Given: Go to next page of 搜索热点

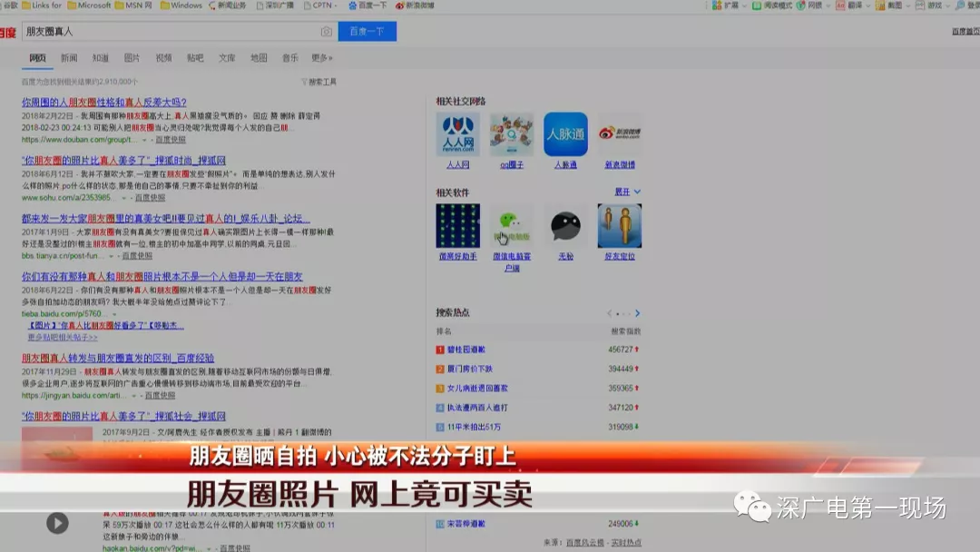Looking at the screenshot, I should (638, 313).
